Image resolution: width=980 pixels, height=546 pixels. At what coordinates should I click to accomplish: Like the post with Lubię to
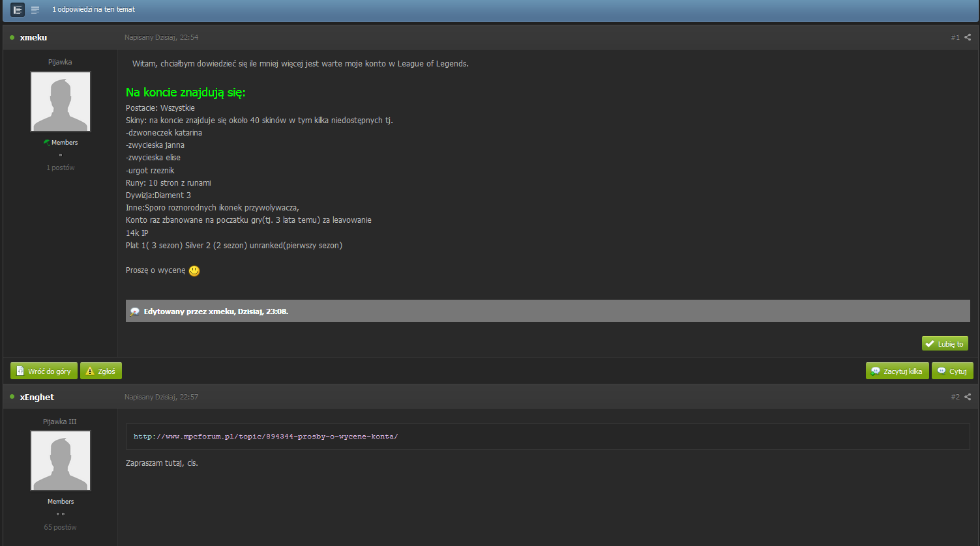945,343
